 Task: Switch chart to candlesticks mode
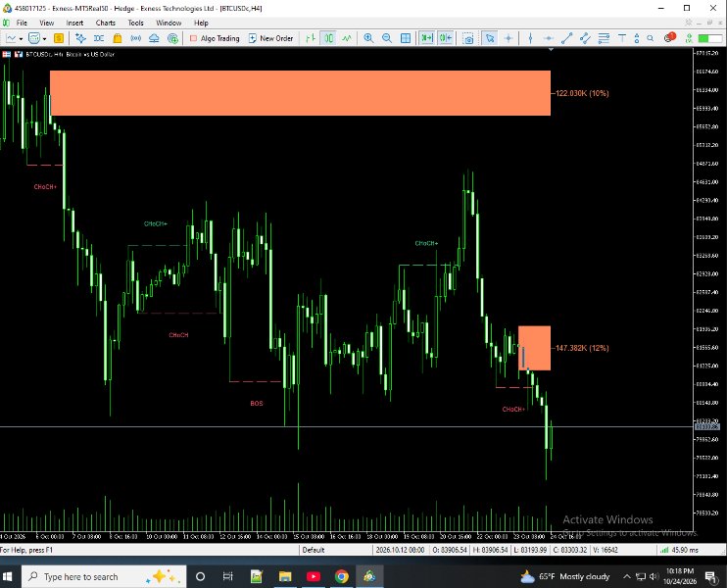(x=329, y=38)
